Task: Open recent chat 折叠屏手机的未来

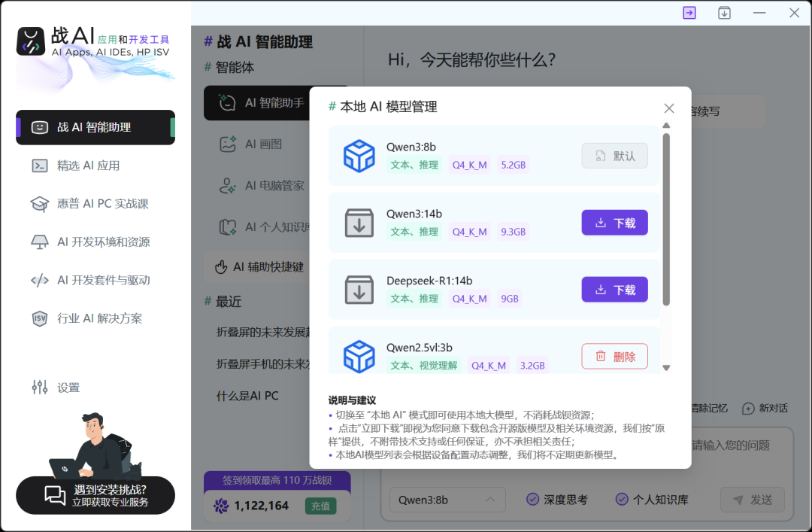Action: click(x=263, y=364)
